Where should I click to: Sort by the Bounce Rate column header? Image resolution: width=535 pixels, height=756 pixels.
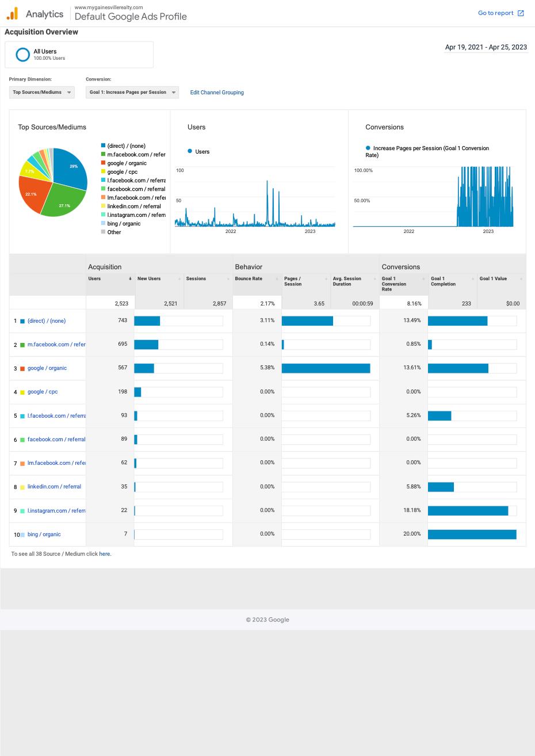249,278
